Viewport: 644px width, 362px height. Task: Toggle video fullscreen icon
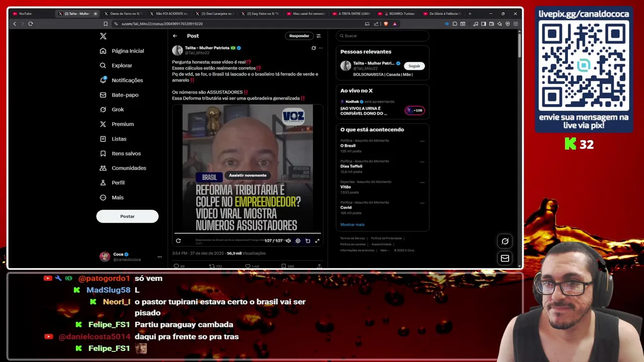[x=317, y=241]
